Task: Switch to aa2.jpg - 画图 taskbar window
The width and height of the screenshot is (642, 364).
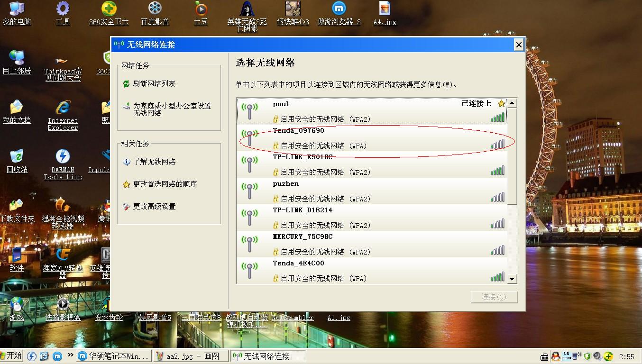Action: tap(191, 356)
